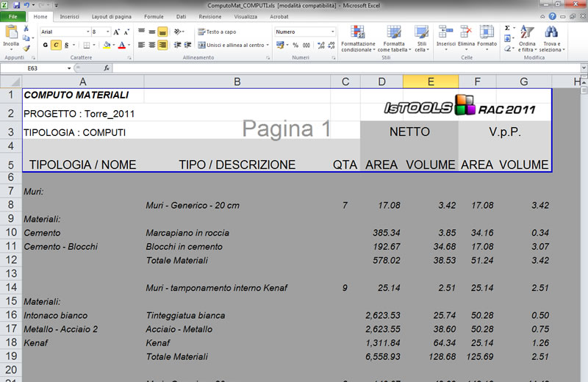Open Stili cella gallery
Image resolution: width=588 pixels, height=382 pixels.
421,39
